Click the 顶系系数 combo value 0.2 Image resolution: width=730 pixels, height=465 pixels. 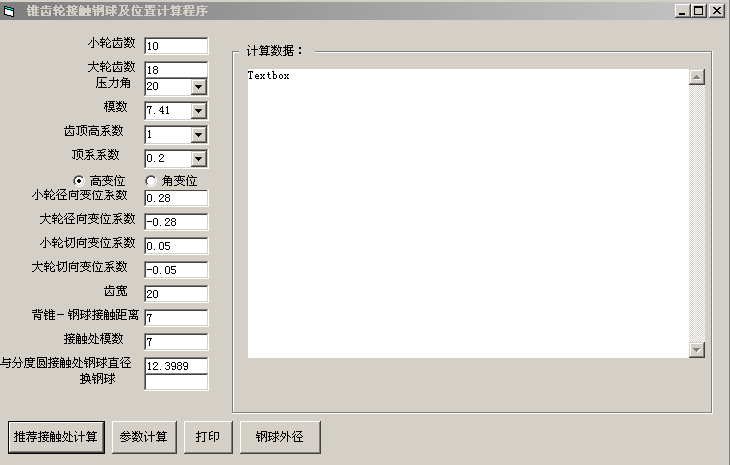[x=168, y=159]
